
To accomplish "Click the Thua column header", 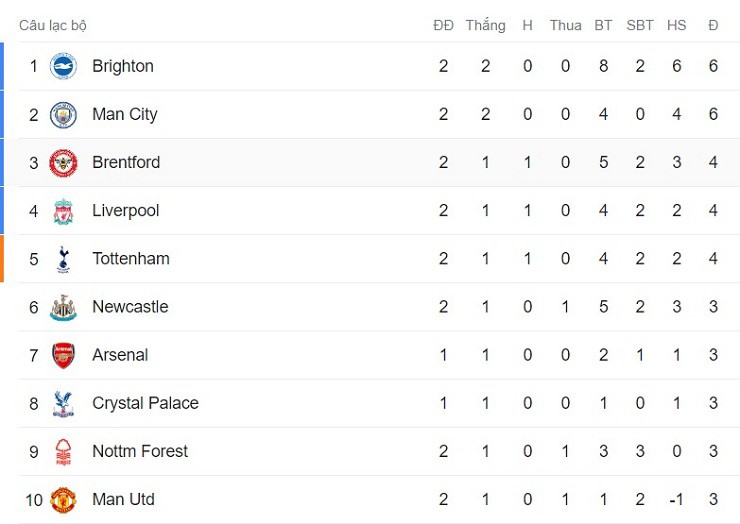I will pos(565,25).
